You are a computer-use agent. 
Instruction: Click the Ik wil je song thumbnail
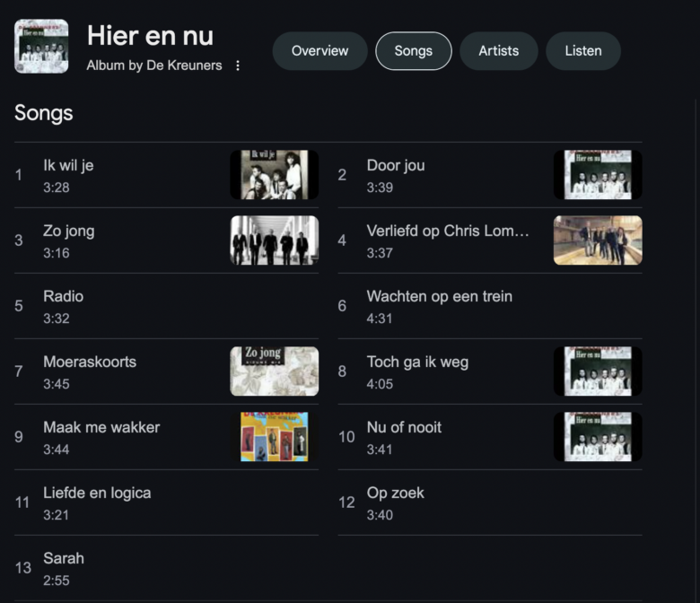tap(274, 175)
